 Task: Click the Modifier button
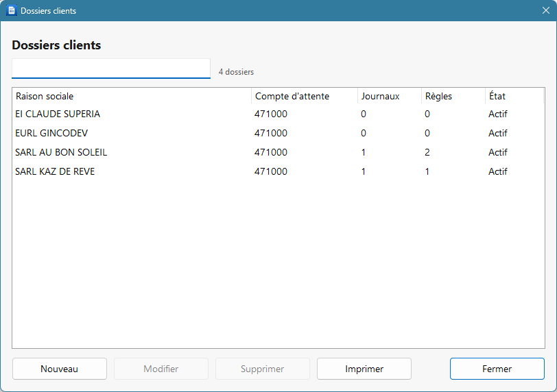click(x=161, y=369)
